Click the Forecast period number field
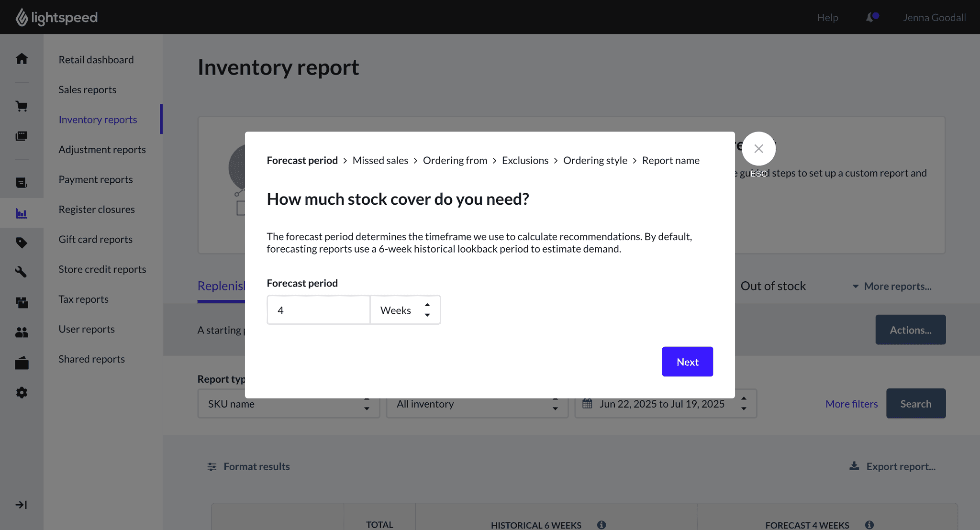The image size is (980, 530). coord(318,310)
